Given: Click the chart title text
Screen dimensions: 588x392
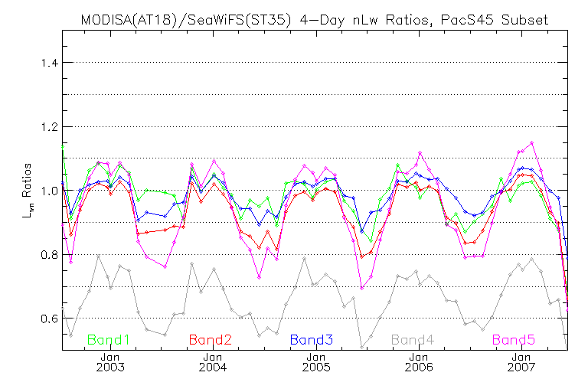Looking at the screenshot, I should (314, 20).
